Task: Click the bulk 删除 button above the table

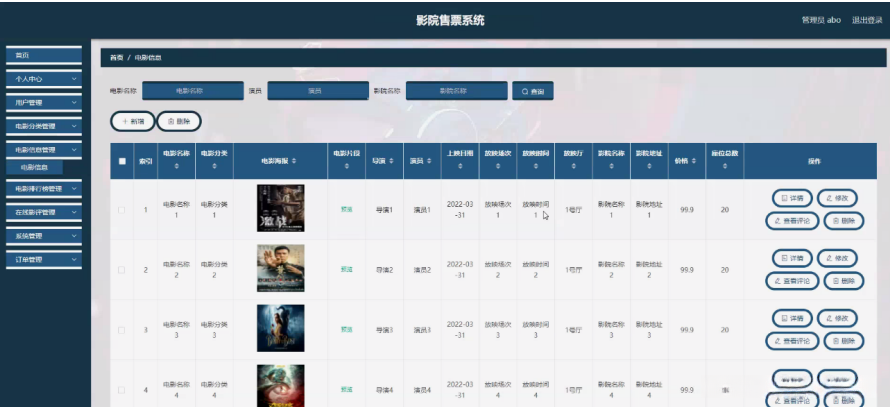Action: [179, 121]
